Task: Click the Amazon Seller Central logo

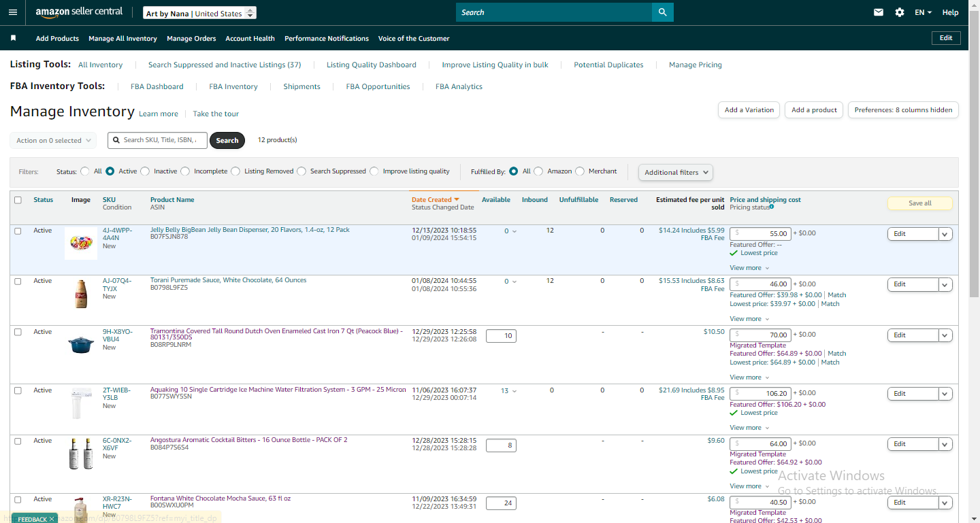Action: pos(79,12)
